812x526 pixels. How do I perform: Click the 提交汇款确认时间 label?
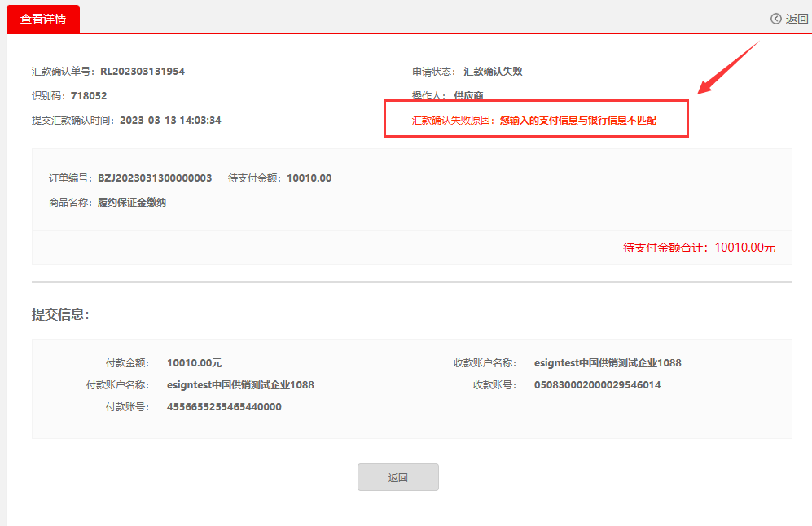(72, 121)
